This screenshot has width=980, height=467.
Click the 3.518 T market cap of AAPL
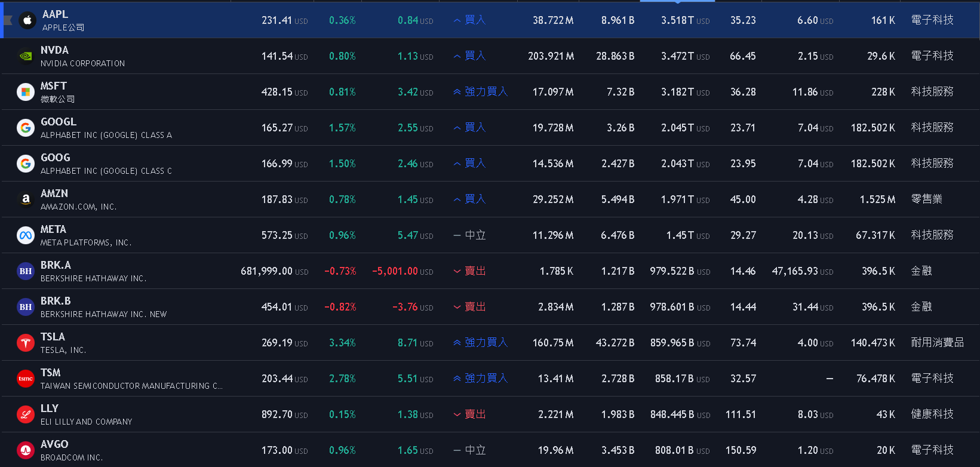point(686,20)
